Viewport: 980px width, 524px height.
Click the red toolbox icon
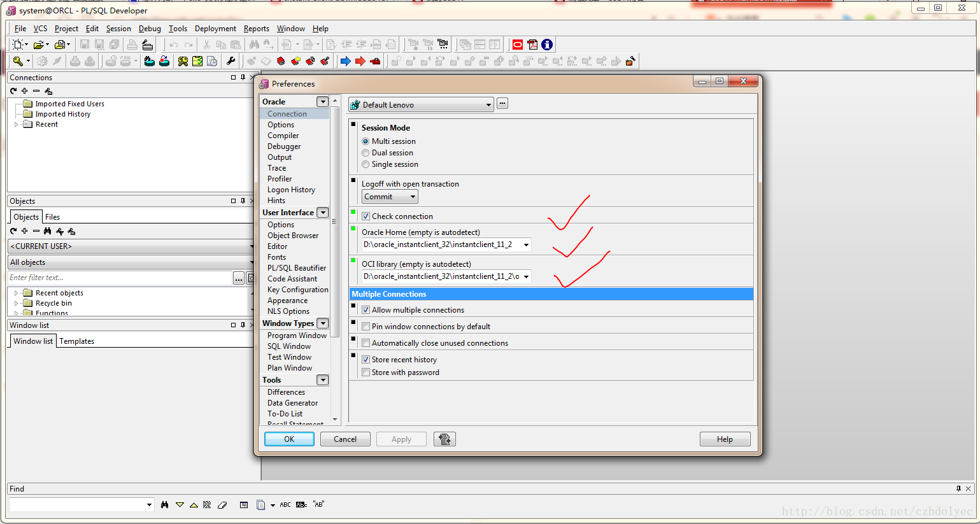(x=375, y=61)
